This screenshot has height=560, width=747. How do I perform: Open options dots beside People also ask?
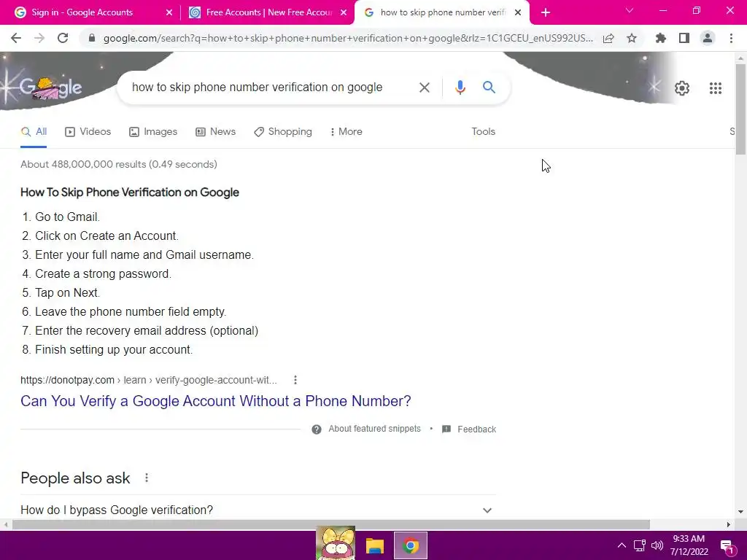point(147,478)
